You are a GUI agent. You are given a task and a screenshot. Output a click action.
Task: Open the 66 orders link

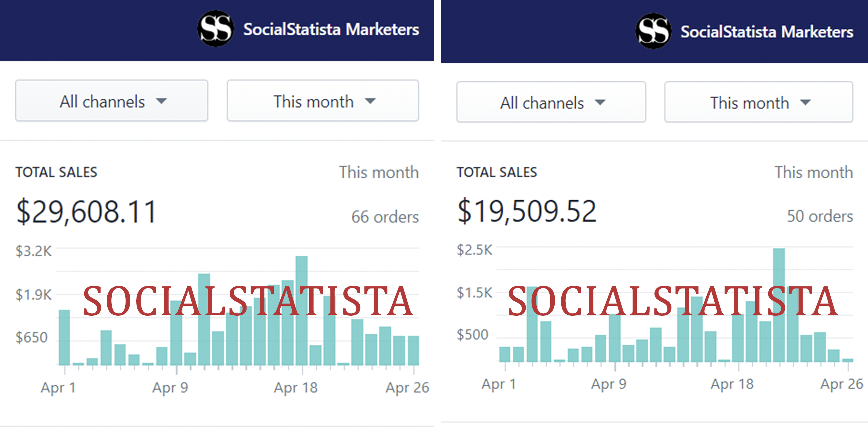tap(385, 217)
